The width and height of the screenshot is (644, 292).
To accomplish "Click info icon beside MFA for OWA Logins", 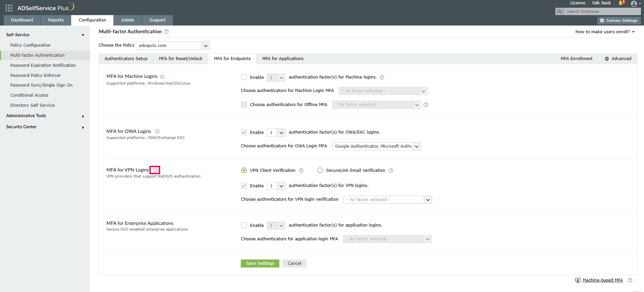I will click(157, 132).
